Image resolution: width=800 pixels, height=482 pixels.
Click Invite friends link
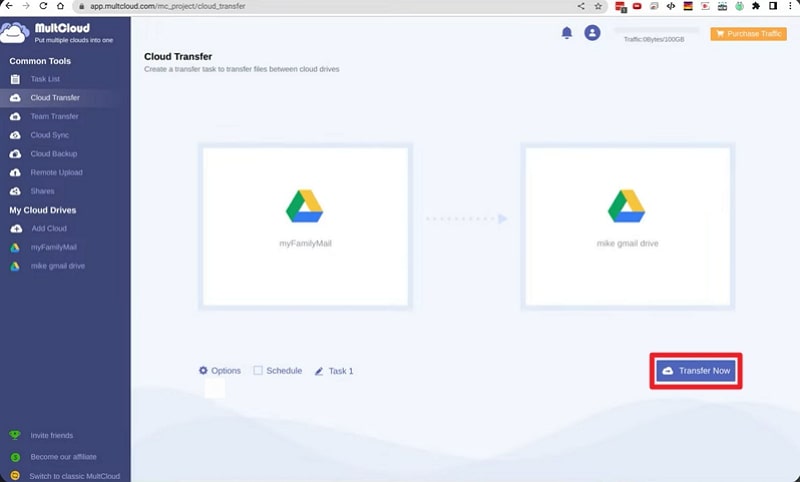(x=52, y=436)
